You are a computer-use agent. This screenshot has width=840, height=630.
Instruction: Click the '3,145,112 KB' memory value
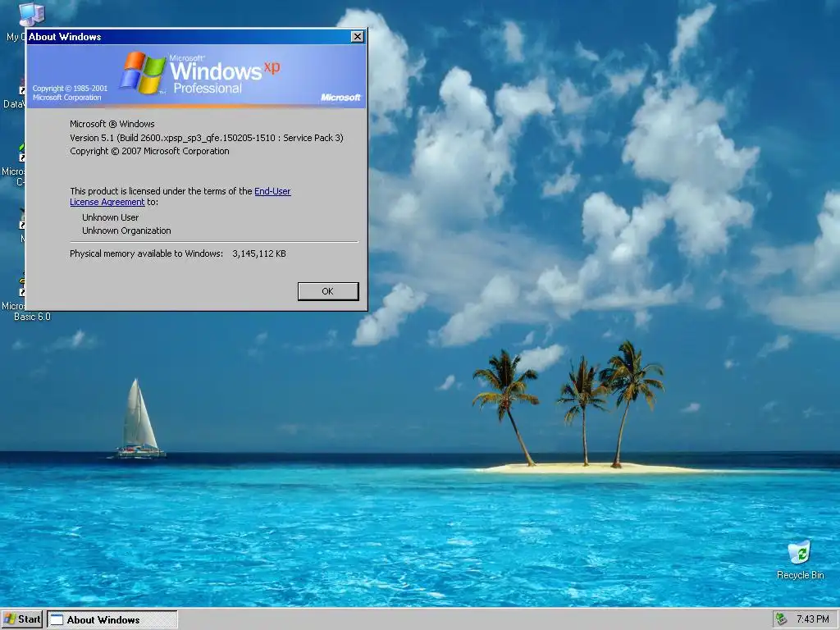(x=259, y=254)
